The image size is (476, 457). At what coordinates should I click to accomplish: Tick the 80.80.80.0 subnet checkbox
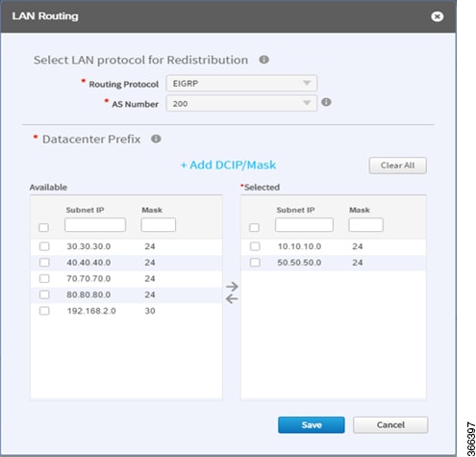pyautogui.click(x=44, y=294)
